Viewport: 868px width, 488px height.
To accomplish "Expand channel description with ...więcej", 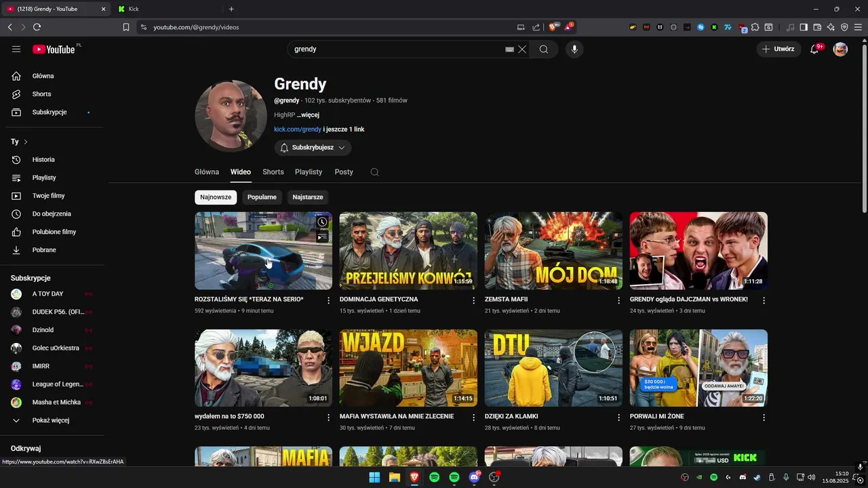I will [x=308, y=115].
